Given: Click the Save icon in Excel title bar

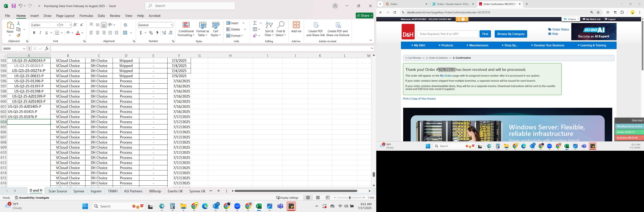Looking at the screenshot, I should tap(14, 6).
